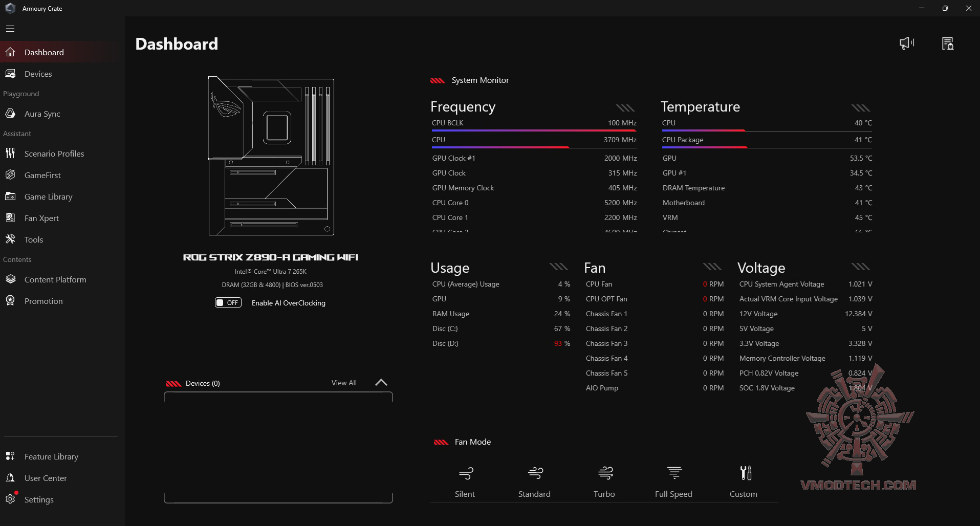980x526 pixels.
Task: Click the Feature Library icon
Action: pos(10,456)
